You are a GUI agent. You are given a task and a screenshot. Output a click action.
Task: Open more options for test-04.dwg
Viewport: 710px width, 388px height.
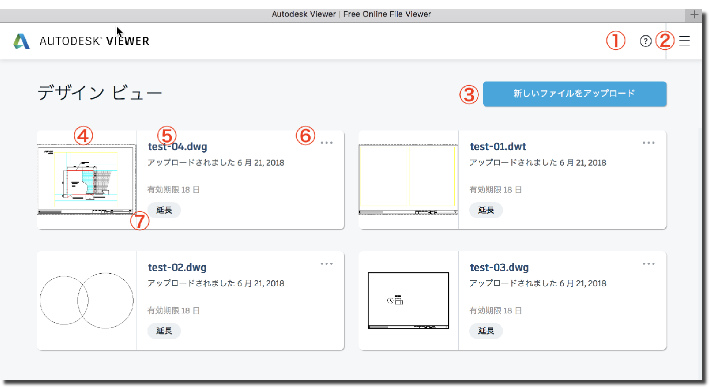point(326,143)
